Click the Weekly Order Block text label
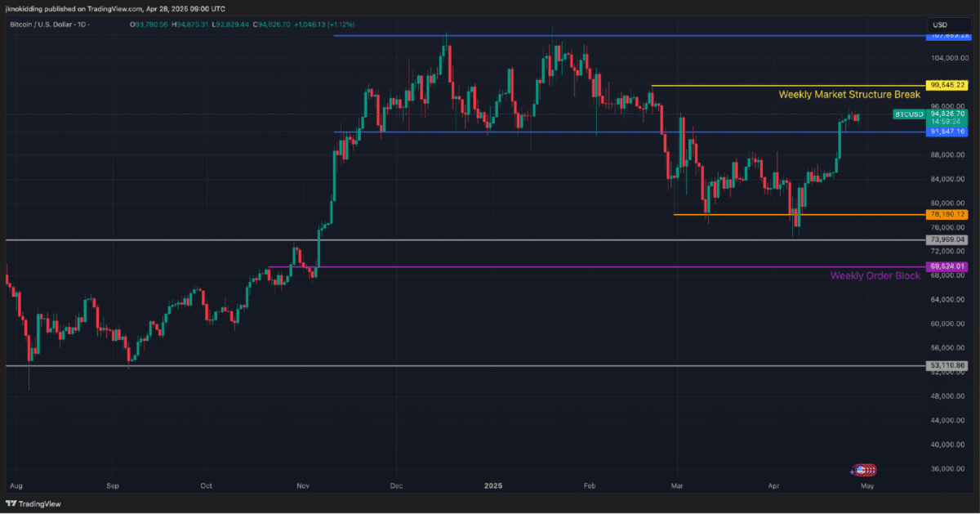980x514 pixels. point(875,276)
